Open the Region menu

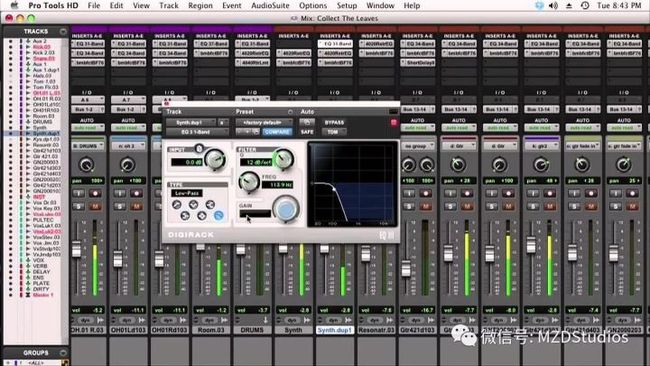tap(200, 5)
